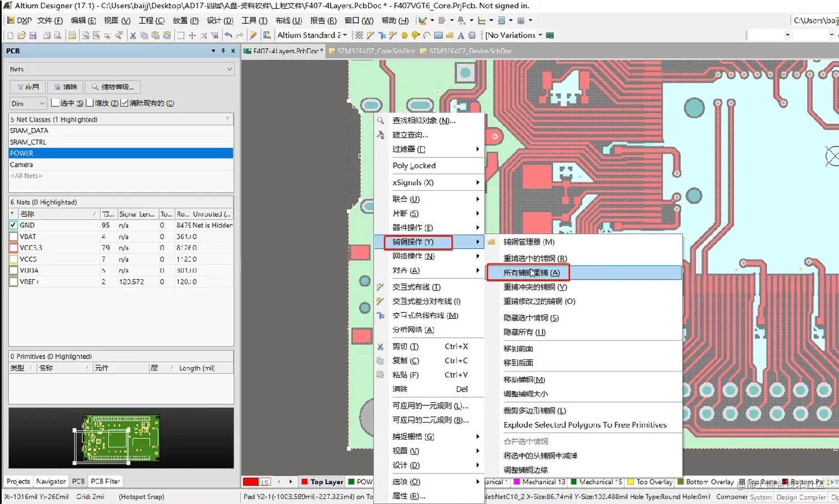Click the PCB board mini-map thumbnail
Image resolution: width=839 pixels, height=504 pixels.
click(x=121, y=438)
